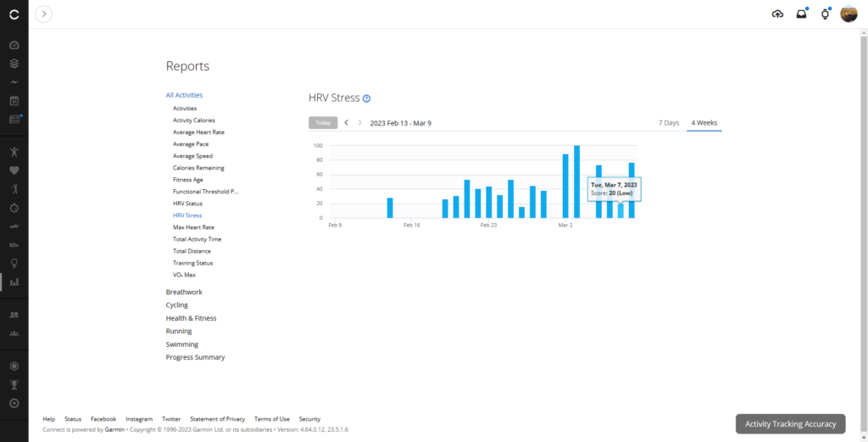
Task: Click the chart bar above Mar 2 label
Action: 565,186
